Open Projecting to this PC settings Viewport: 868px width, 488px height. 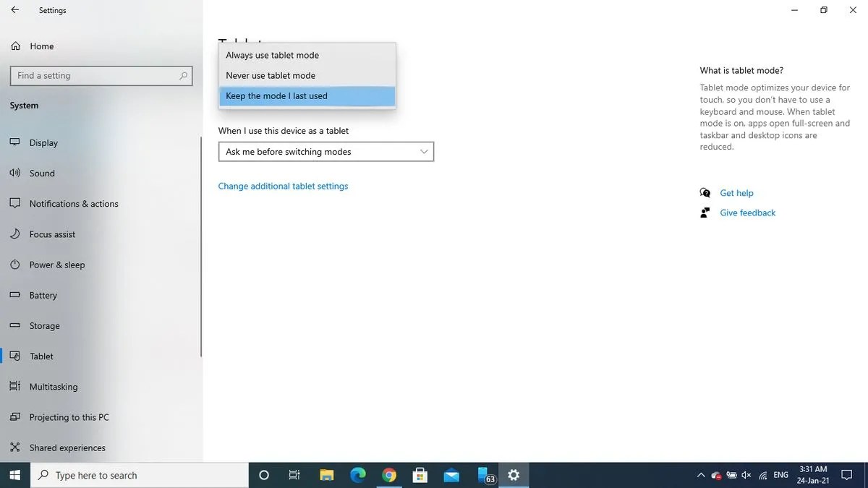point(69,417)
